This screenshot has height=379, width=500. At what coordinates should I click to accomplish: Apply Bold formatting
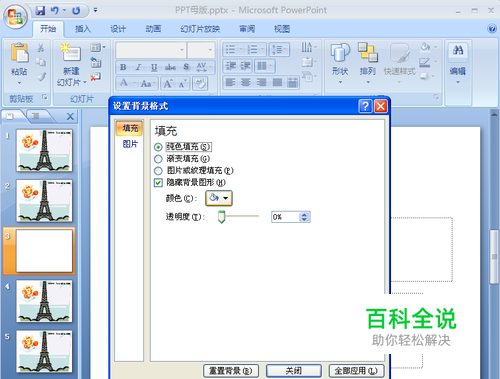click(x=123, y=67)
